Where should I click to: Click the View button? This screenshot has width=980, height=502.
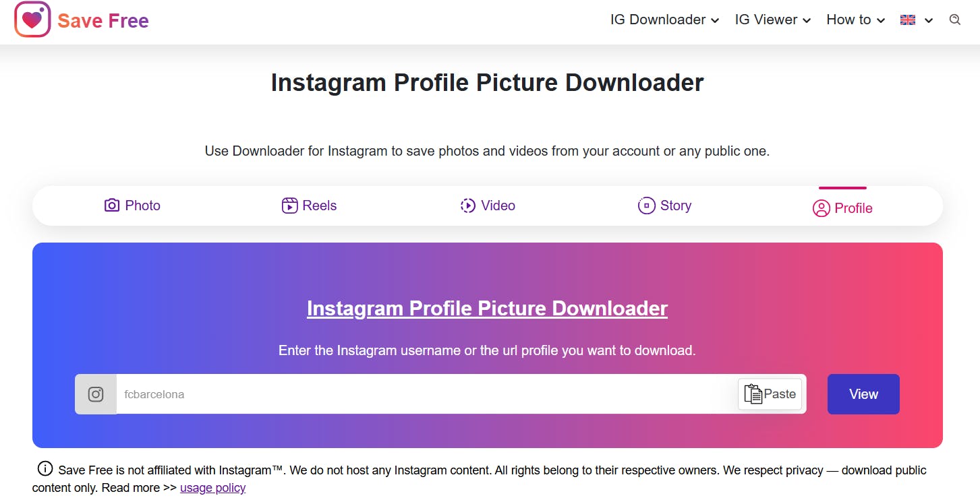point(863,394)
